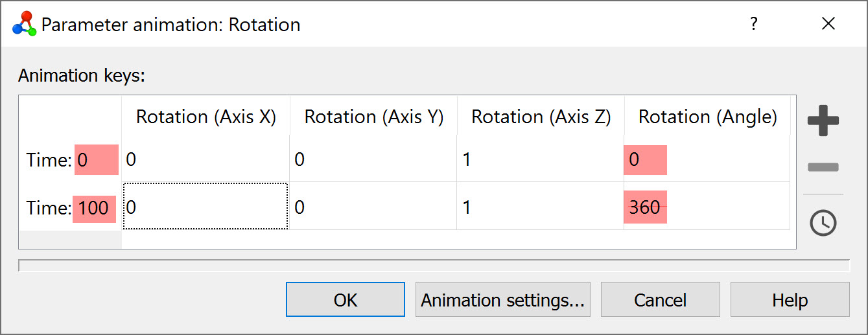
Task: Click Rotation Angle cell with value 360
Action: [x=707, y=207]
